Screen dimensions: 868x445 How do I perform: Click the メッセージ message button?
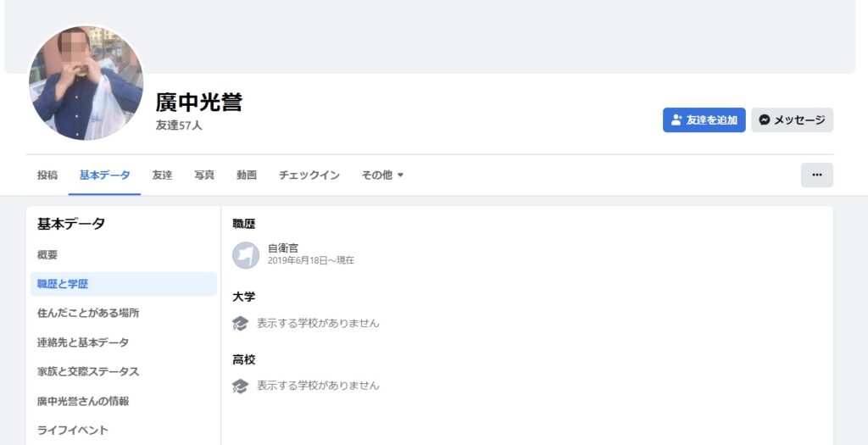tap(793, 120)
